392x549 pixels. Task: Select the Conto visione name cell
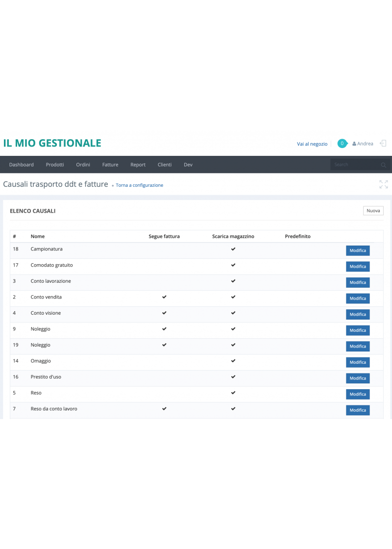click(x=46, y=313)
